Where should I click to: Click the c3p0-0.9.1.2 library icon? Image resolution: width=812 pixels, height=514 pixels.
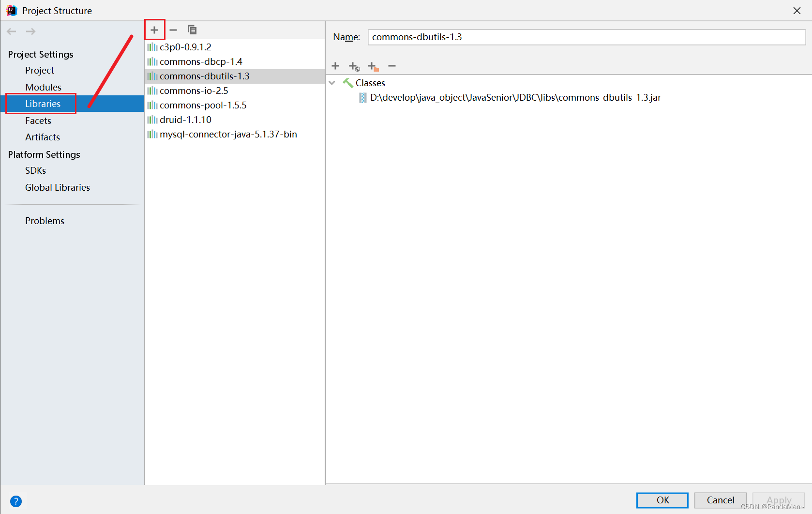click(152, 47)
